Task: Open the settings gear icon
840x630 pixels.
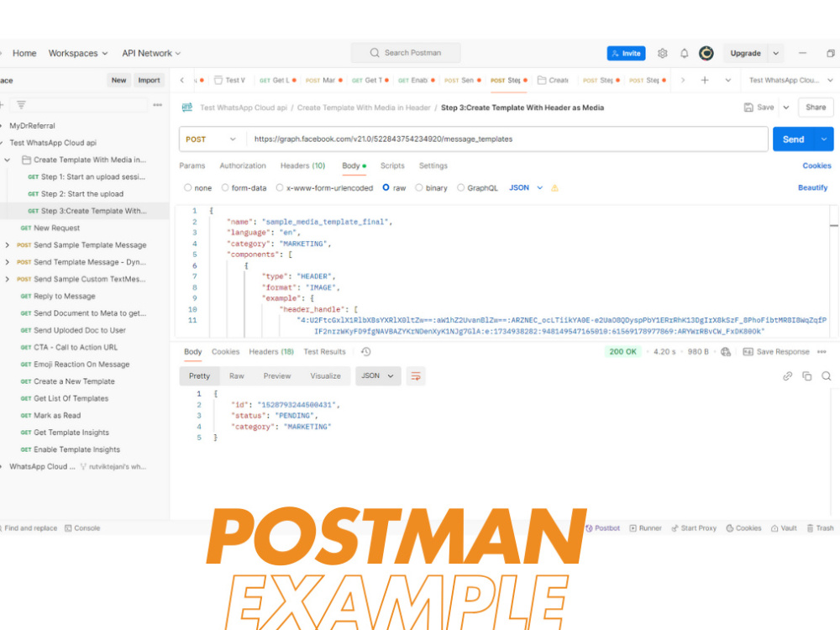Action: tap(663, 53)
